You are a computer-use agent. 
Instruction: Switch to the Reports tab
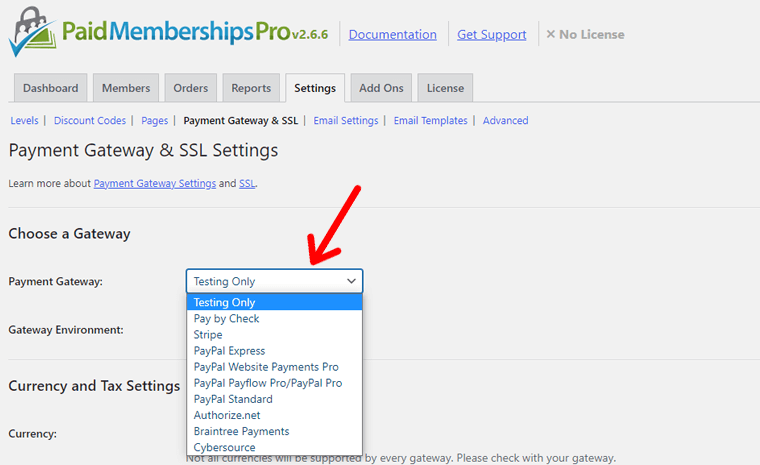[x=251, y=88]
